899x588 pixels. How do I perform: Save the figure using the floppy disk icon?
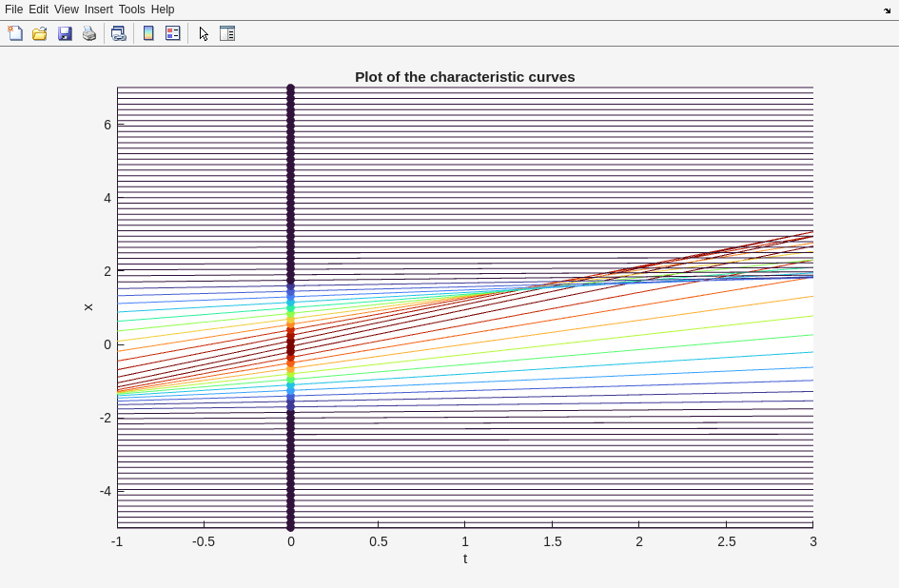coord(65,33)
